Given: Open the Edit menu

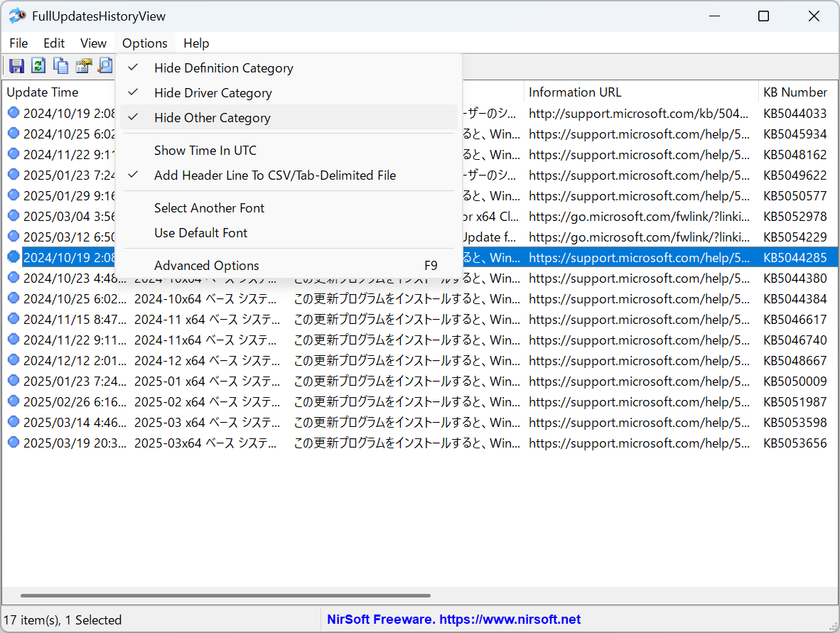Looking at the screenshot, I should pyautogui.click(x=54, y=43).
